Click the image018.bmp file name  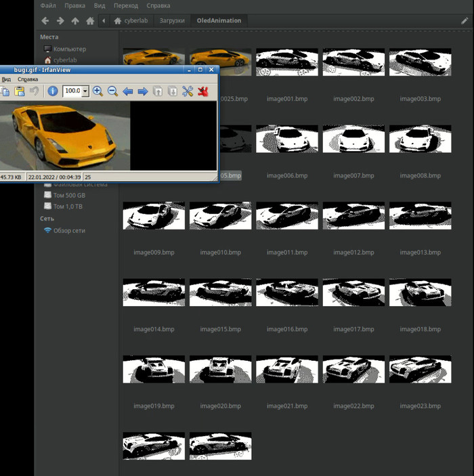tap(421, 329)
